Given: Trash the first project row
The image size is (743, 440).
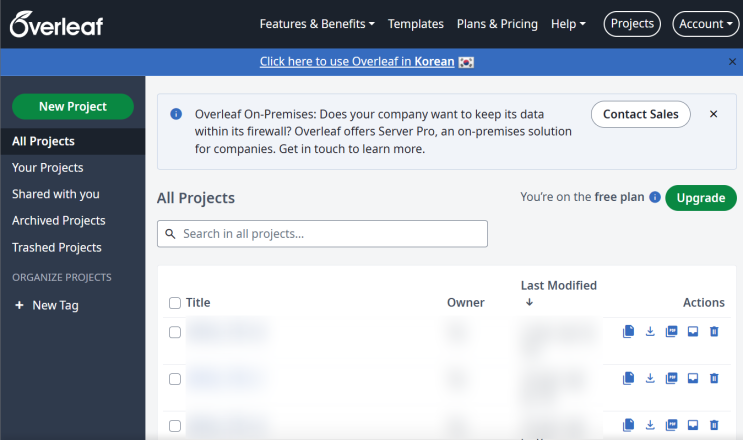Looking at the screenshot, I should click(714, 332).
